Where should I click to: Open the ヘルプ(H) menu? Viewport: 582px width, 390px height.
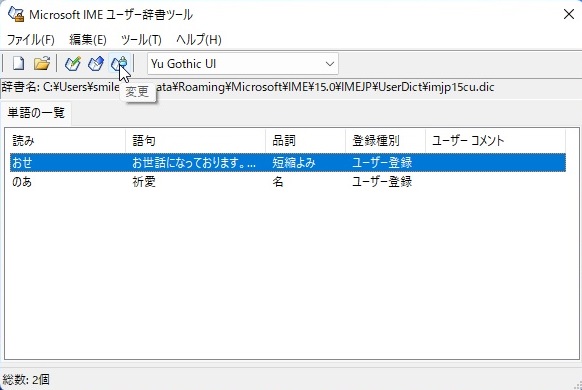coord(199,39)
